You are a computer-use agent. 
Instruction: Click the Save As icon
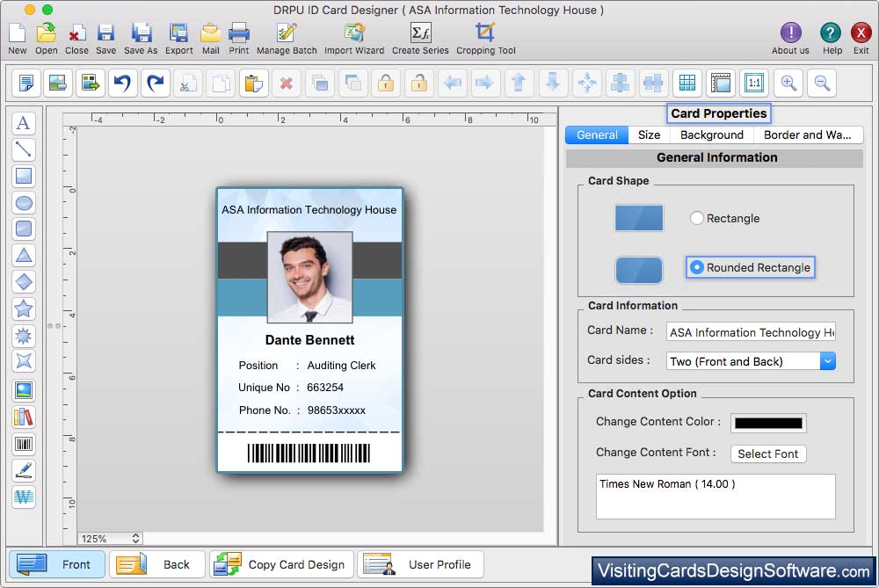click(x=141, y=38)
